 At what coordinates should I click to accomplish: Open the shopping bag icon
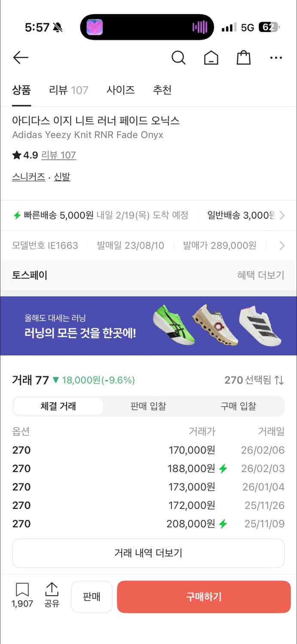243,58
